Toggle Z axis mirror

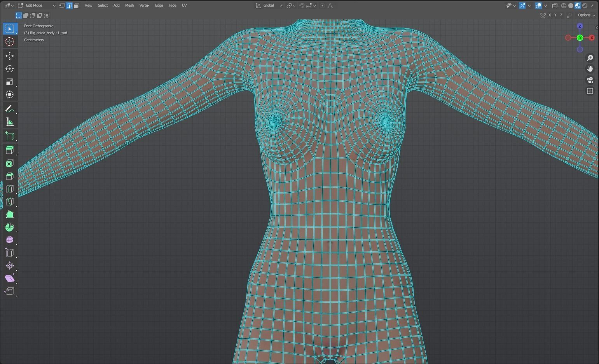tap(561, 15)
